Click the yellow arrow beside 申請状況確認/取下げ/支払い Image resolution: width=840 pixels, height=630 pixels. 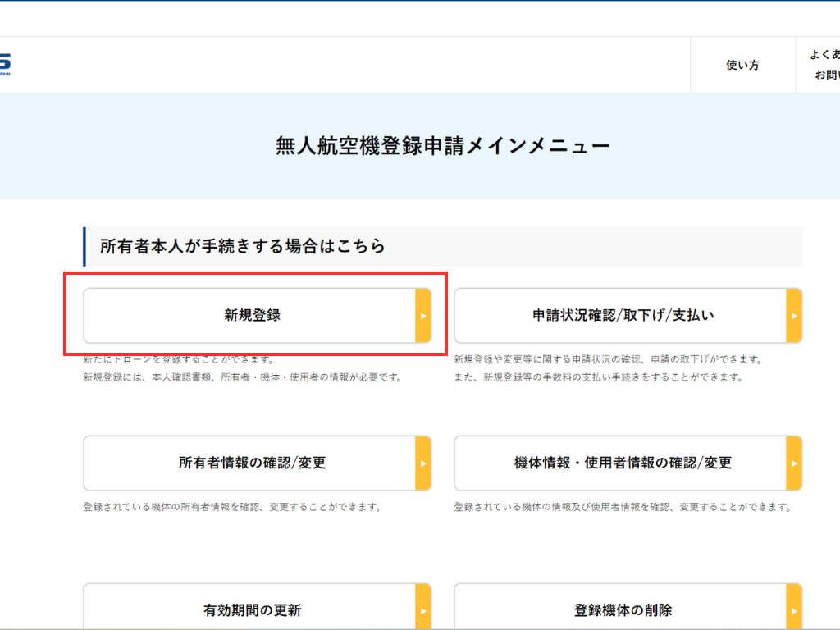[793, 316]
